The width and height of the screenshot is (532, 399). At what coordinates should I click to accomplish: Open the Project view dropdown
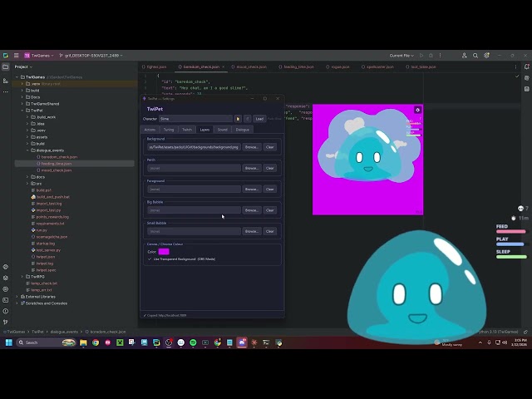pyautogui.click(x=23, y=66)
